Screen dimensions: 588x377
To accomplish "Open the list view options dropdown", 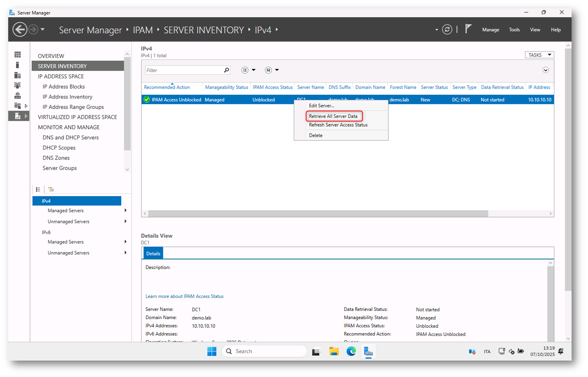I will point(248,70).
